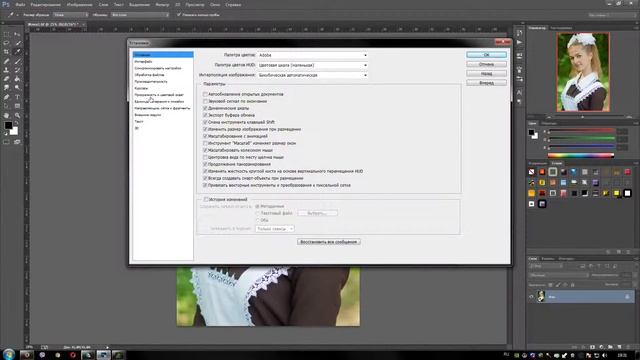The width and height of the screenshot is (640, 360).
Task: Uncheck Экспорт буфера обмена option
Action: [x=205, y=115]
